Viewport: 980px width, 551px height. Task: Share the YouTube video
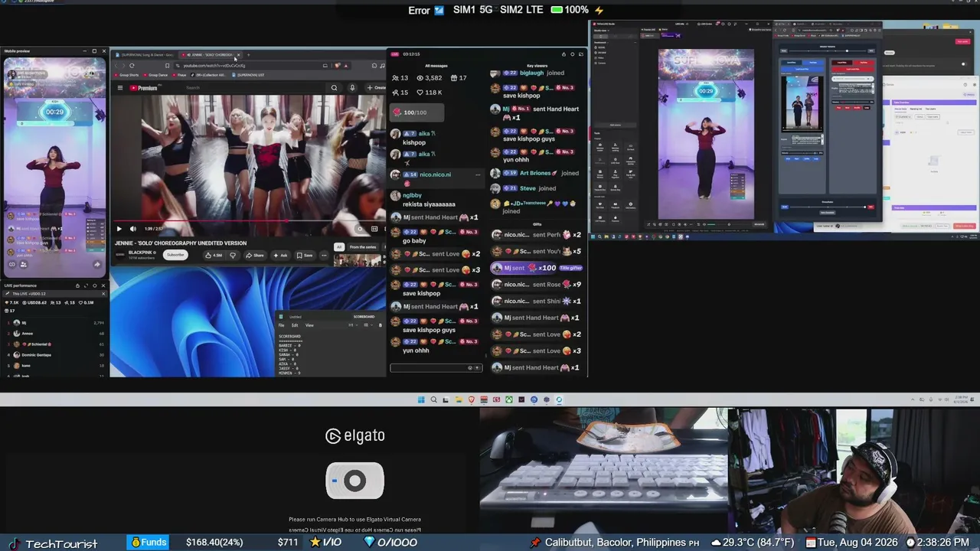pos(255,256)
